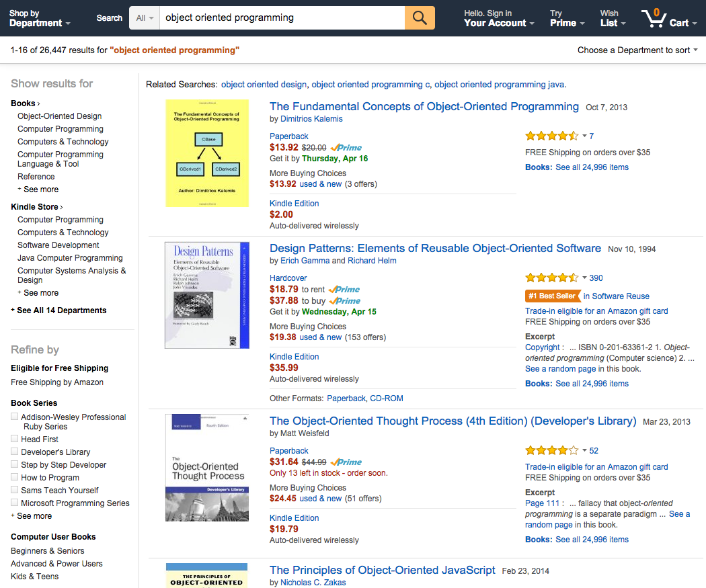Expand See more under Books

pyautogui.click(x=38, y=190)
